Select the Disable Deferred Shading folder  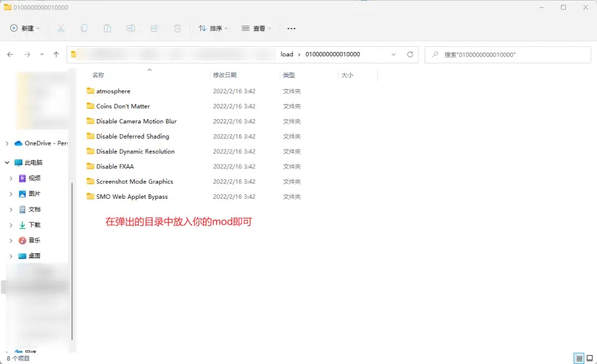point(132,136)
